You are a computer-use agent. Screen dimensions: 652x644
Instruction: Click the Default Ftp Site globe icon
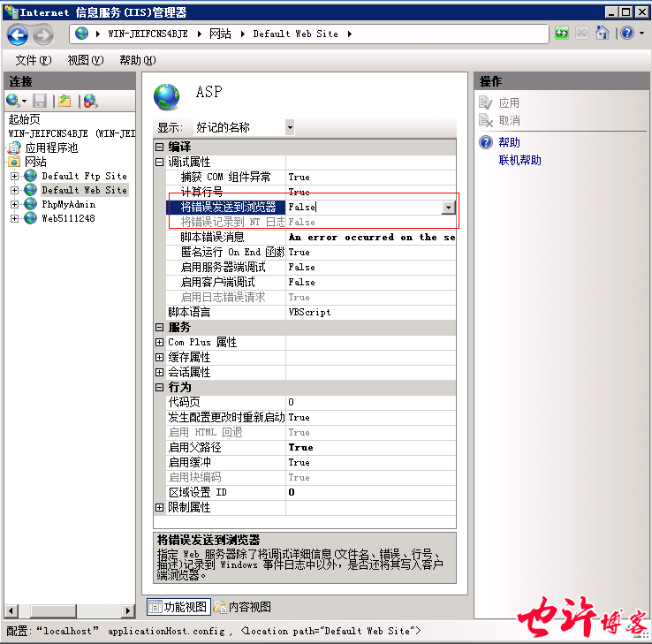(x=30, y=176)
